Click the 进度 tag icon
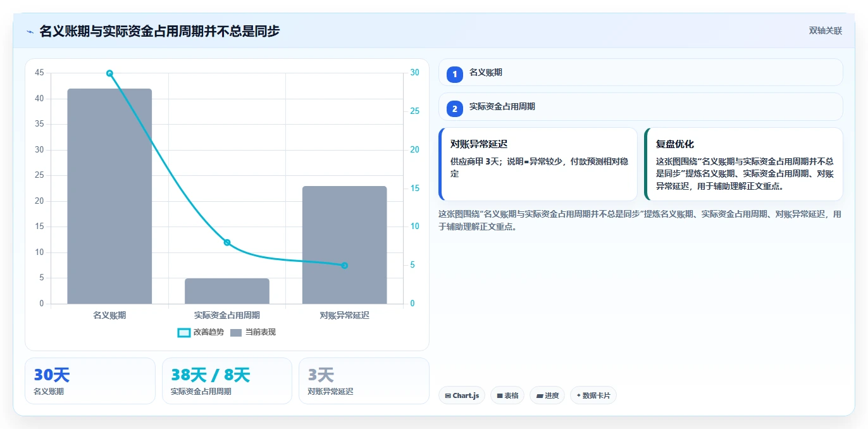This screenshot has width=868, height=429. pos(540,395)
